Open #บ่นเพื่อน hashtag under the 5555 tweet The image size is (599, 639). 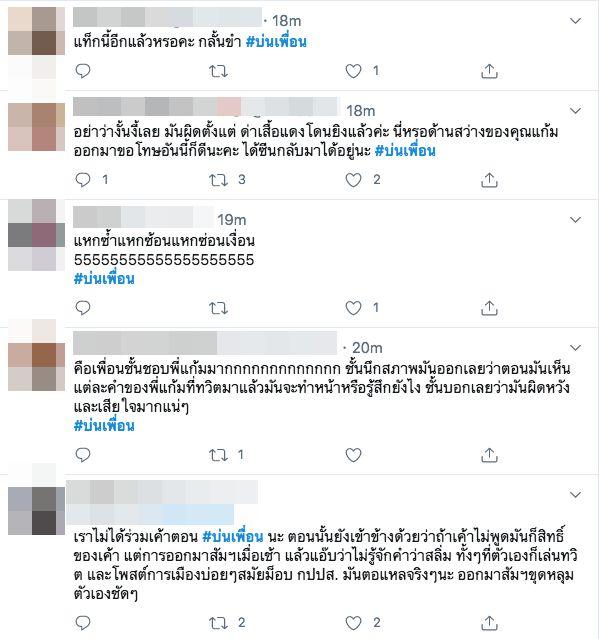click(x=104, y=279)
